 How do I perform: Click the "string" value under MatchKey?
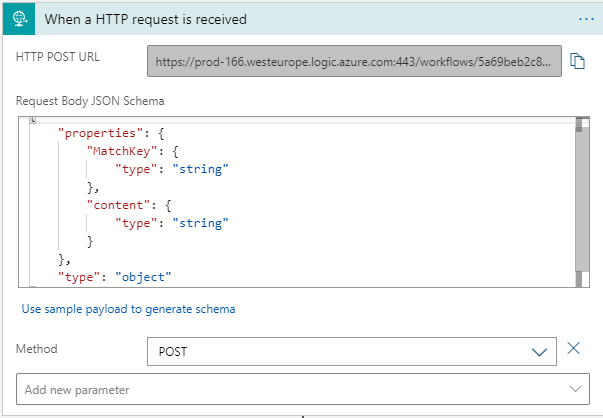click(200, 169)
